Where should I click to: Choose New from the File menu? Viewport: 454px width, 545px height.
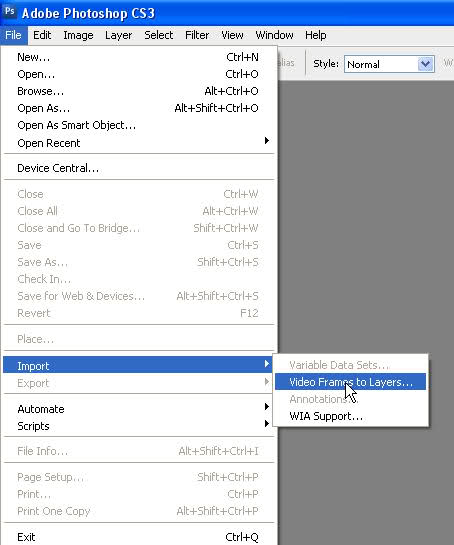[x=138, y=57]
